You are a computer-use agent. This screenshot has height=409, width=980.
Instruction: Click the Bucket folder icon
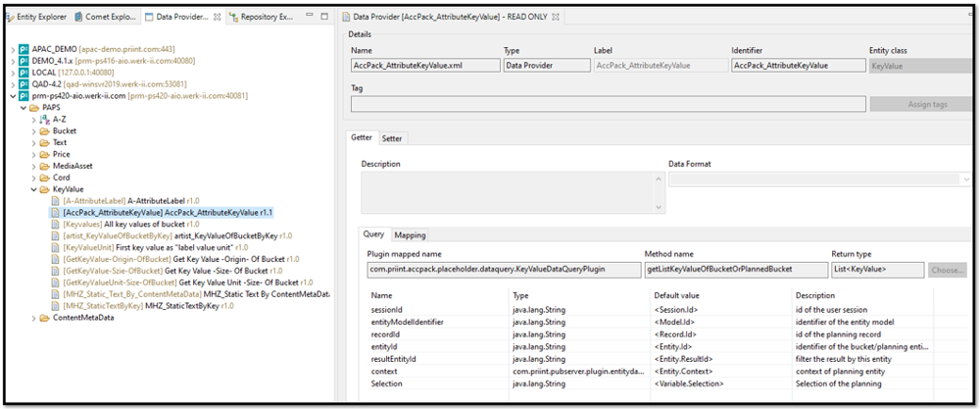tap(45, 130)
